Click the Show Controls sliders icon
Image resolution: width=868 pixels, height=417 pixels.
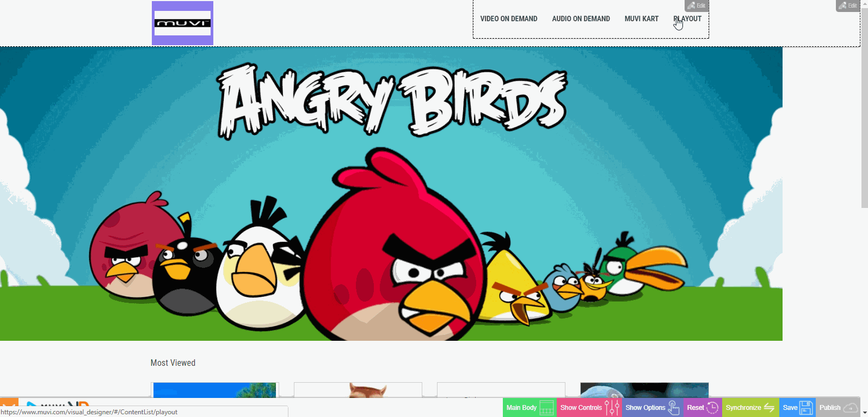pos(612,407)
